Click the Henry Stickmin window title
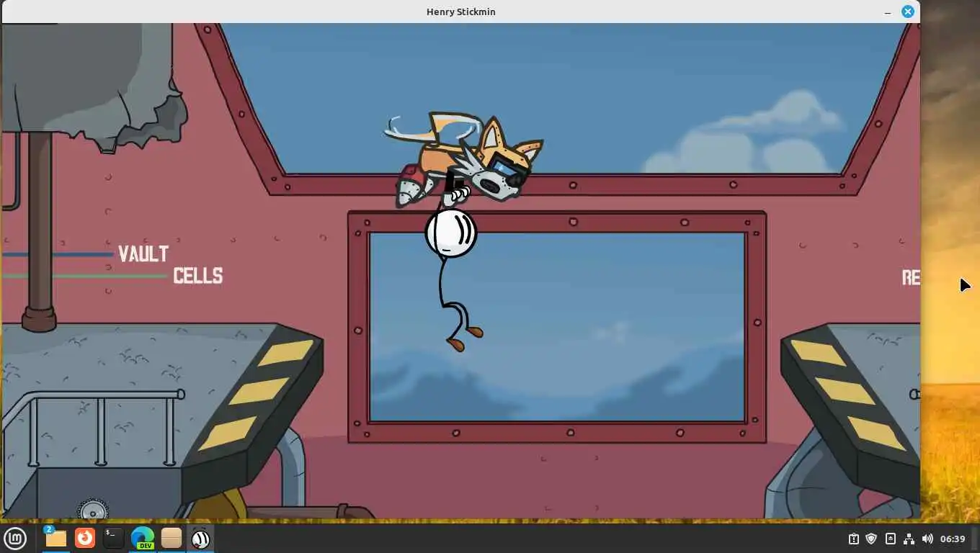 [x=461, y=12]
